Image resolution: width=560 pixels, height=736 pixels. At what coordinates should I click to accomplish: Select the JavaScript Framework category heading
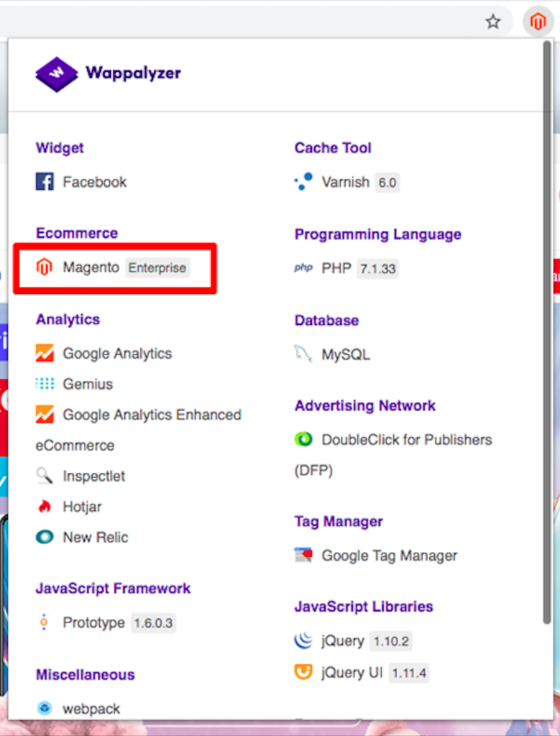coord(113,588)
